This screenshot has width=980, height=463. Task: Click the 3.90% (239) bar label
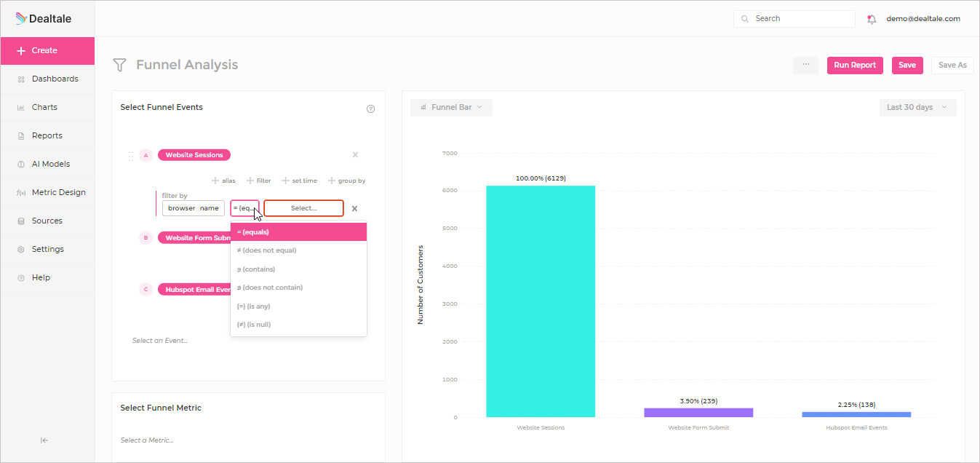698,400
